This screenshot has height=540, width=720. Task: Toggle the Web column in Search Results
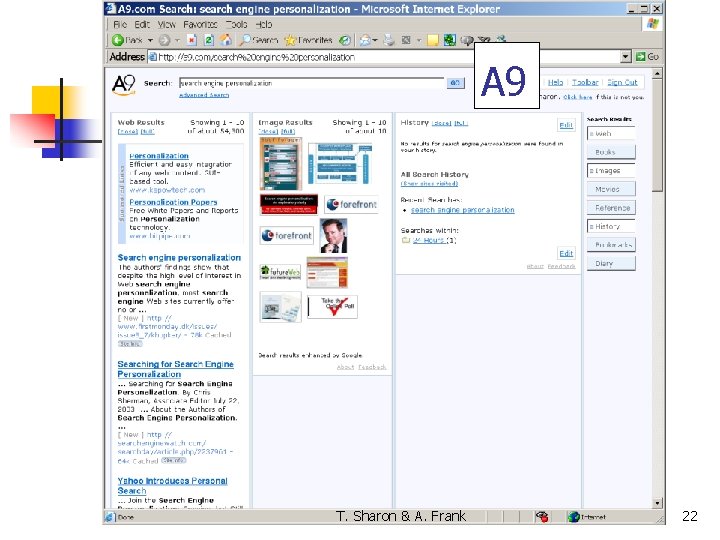point(611,134)
